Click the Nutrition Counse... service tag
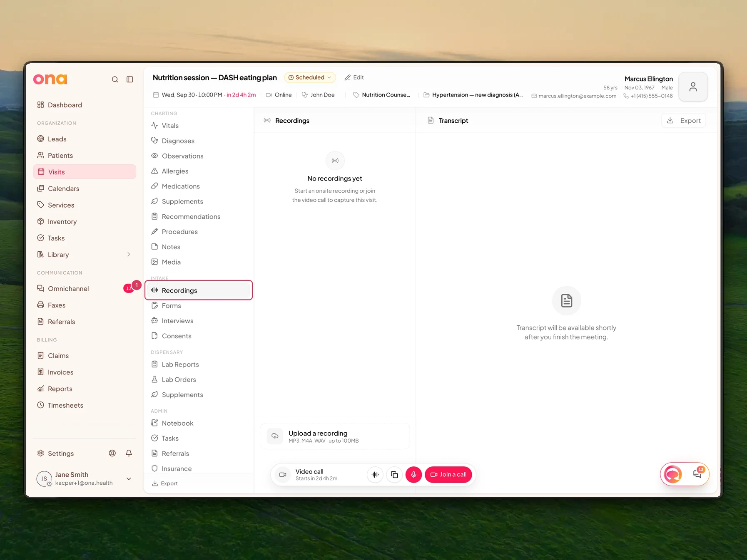The height and width of the screenshot is (560, 747). pos(382,95)
